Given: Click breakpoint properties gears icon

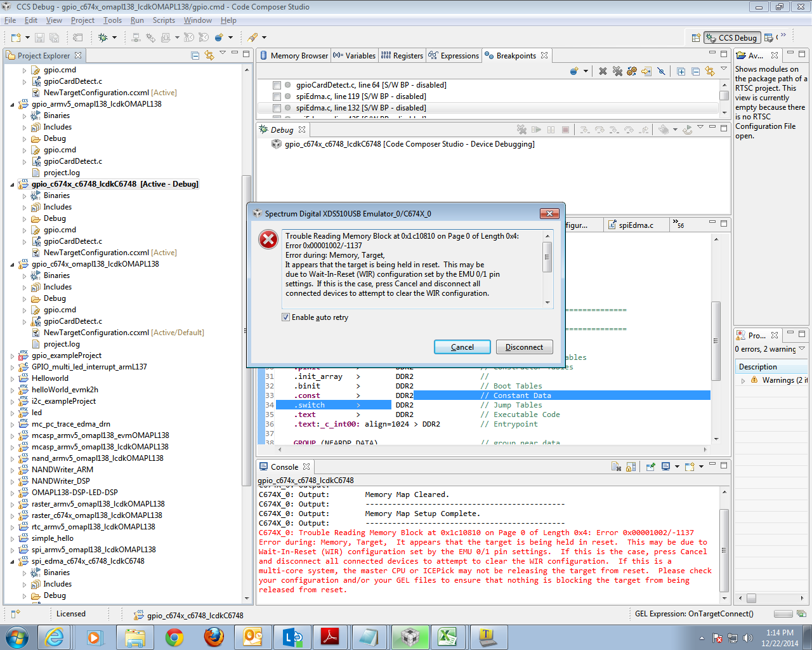Looking at the screenshot, I should 632,71.
